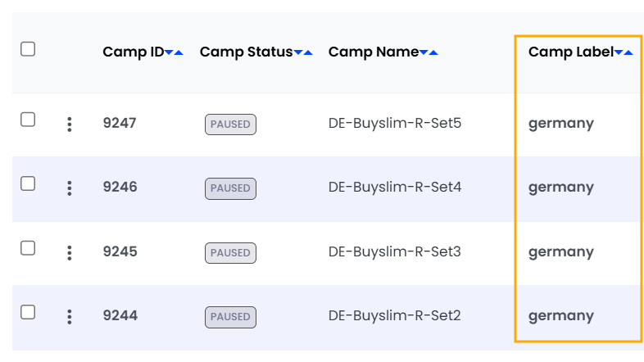The width and height of the screenshot is (644, 362).
Task: Sort by the Camp ID column arrows
Action: pos(174,52)
